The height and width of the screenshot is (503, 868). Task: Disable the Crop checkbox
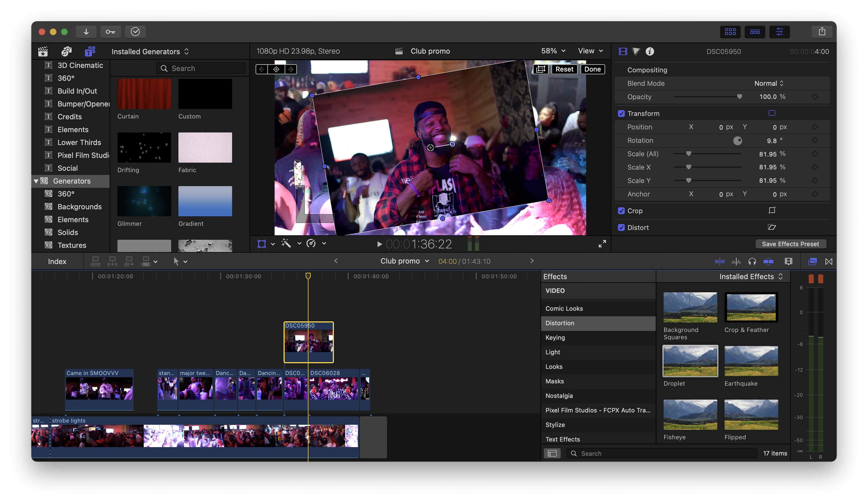[621, 211]
